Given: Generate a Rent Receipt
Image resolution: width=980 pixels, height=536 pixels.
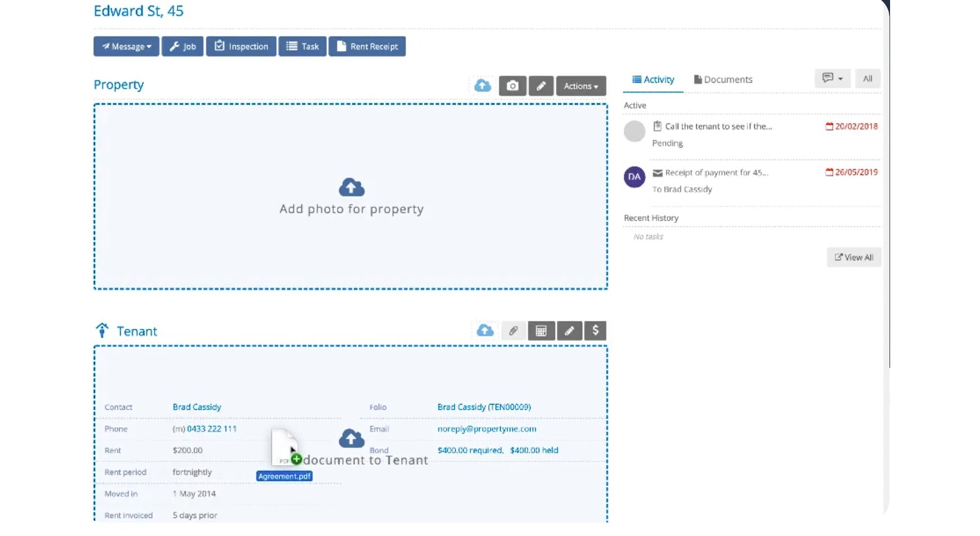Looking at the screenshot, I should 367,47.
